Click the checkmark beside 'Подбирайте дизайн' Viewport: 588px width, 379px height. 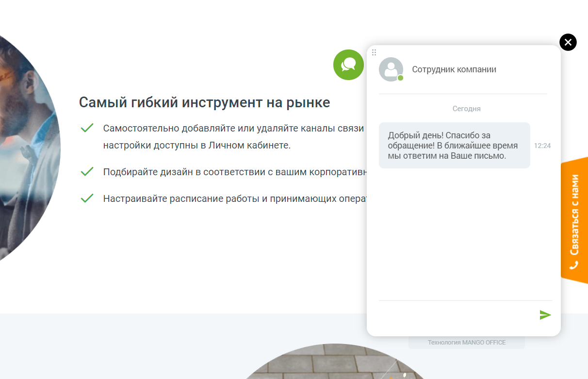coord(87,171)
